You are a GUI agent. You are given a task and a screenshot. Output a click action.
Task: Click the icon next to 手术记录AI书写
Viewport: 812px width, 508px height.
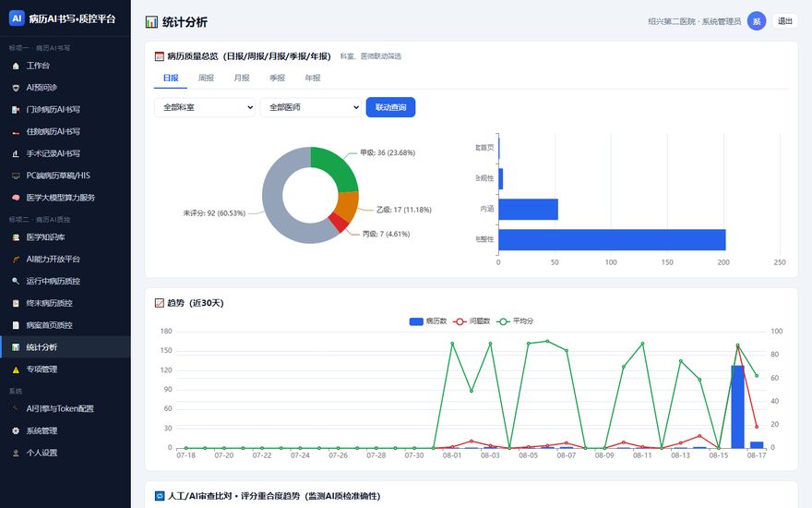16,154
